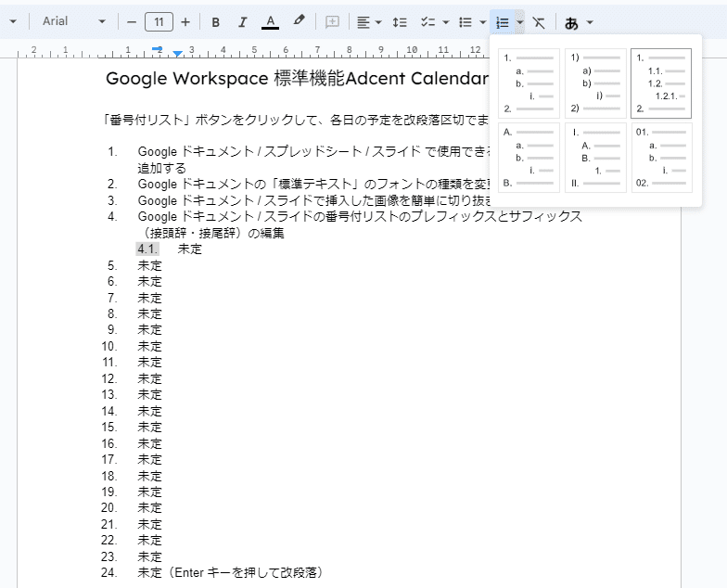Select the 01. a. i. list preset
Image resolution: width=727 pixels, height=588 pixels.
pos(662,158)
